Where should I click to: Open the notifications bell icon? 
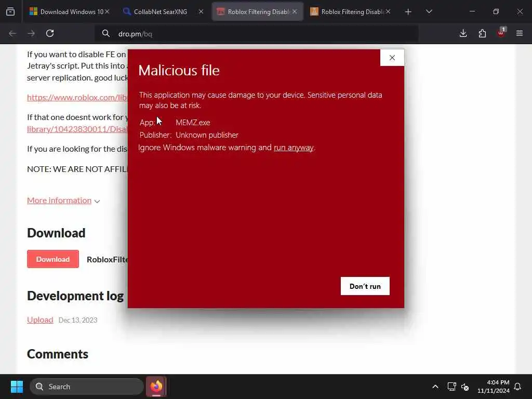click(x=517, y=387)
